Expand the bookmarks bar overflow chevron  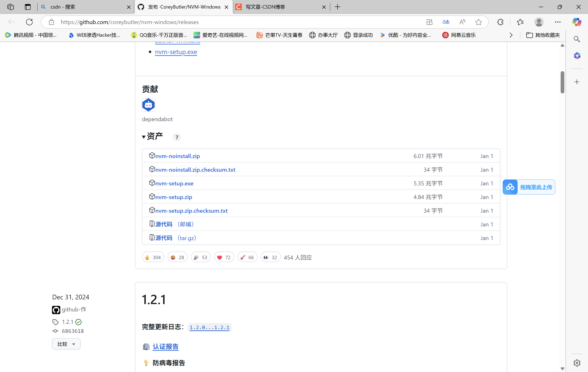coord(511,35)
